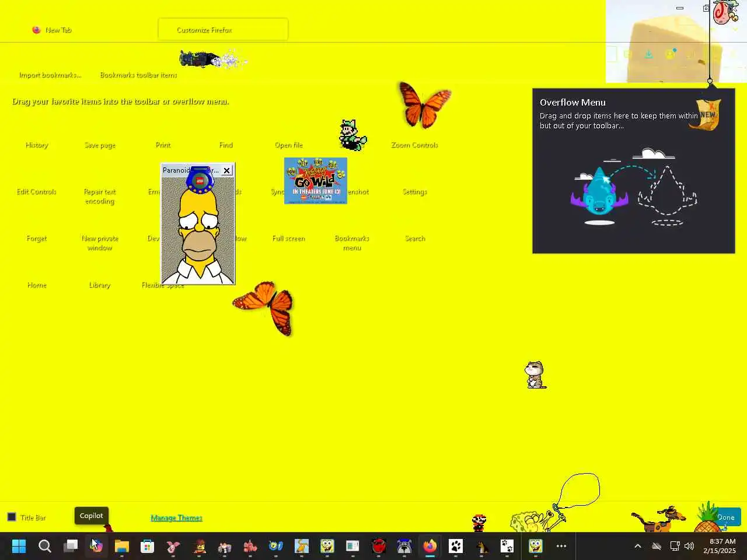Image resolution: width=747 pixels, height=560 pixels.
Task: Open volume control in system tray
Action: (x=689, y=547)
